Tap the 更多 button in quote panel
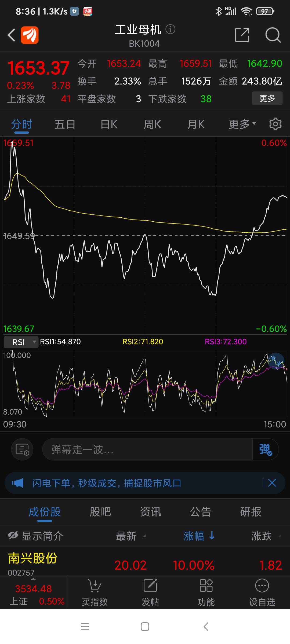This screenshot has width=290, height=644. click(267, 98)
